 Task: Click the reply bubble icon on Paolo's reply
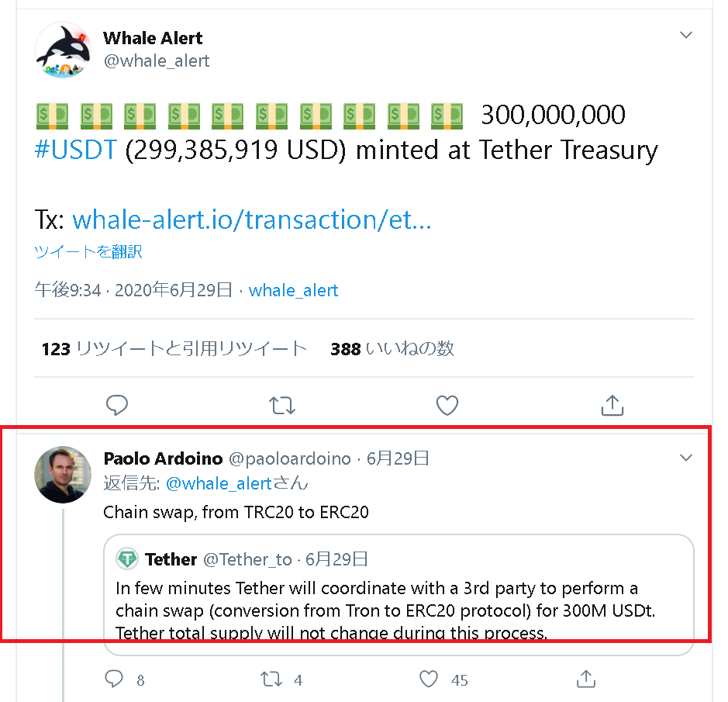pos(115,679)
